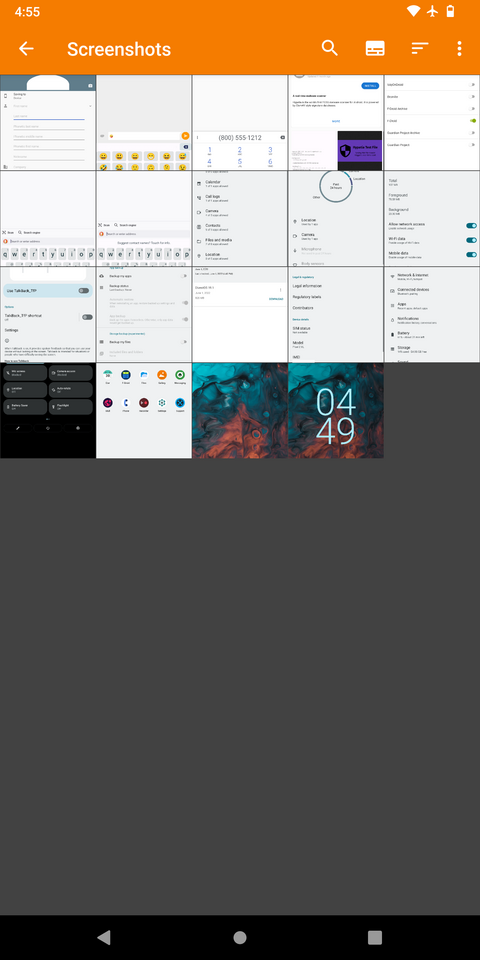Viewport: 480px width, 960px height.
Task: Tap the Android back navigation button
Action: (104, 937)
